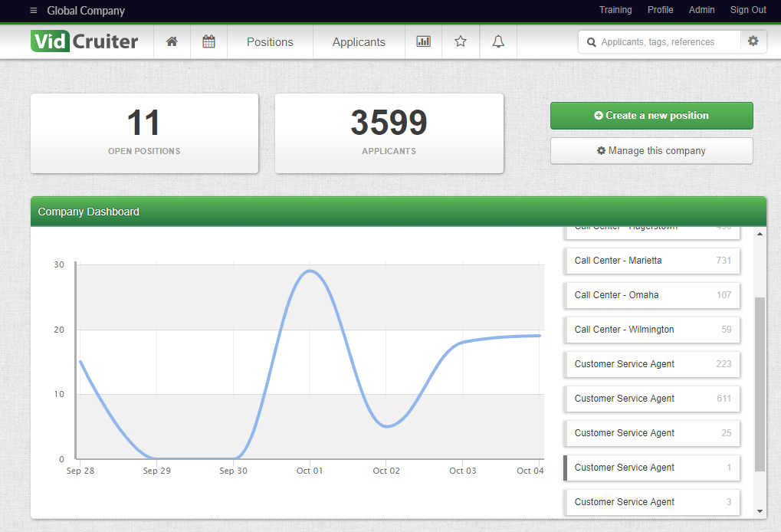Open the Positions menu
The width and height of the screenshot is (781, 532).
(x=270, y=42)
